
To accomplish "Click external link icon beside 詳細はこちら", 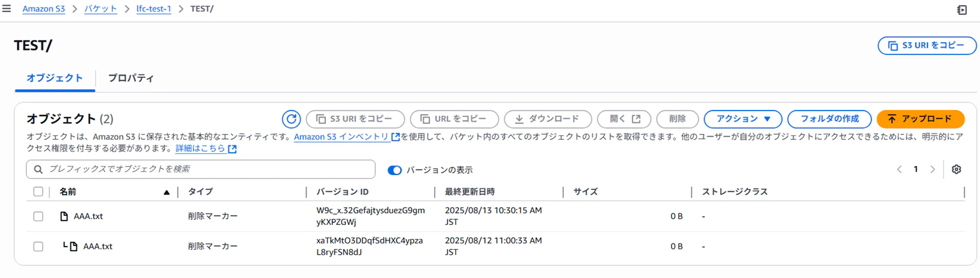I will (232, 149).
